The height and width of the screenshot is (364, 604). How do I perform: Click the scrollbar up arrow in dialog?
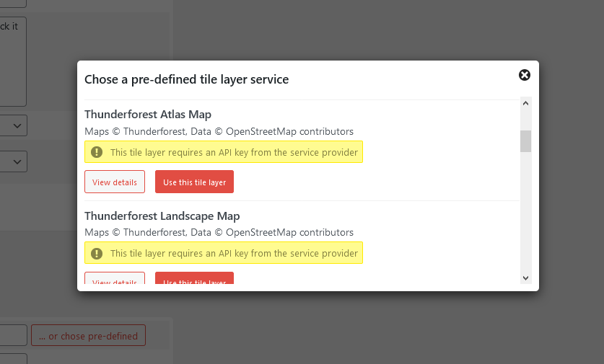click(x=526, y=103)
